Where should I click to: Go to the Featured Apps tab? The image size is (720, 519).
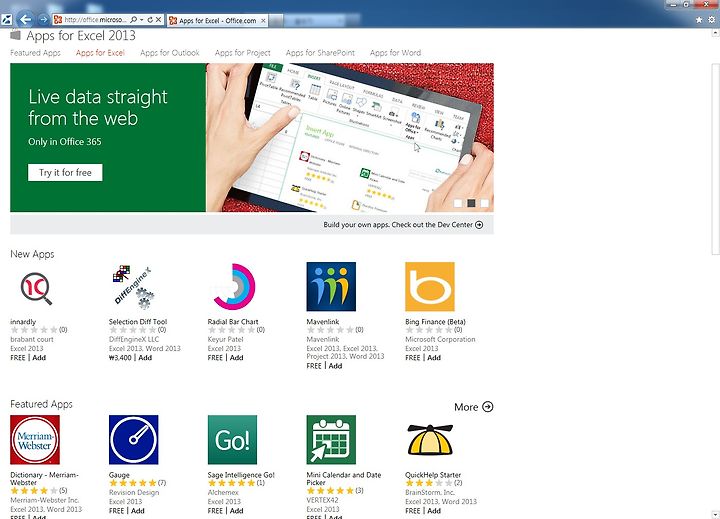(x=35, y=53)
